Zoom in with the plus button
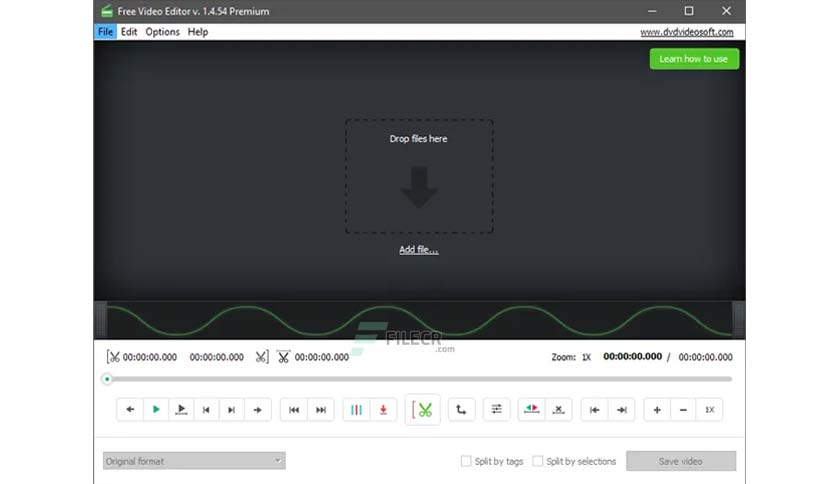Viewport: 836px width, 484px height. point(657,410)
